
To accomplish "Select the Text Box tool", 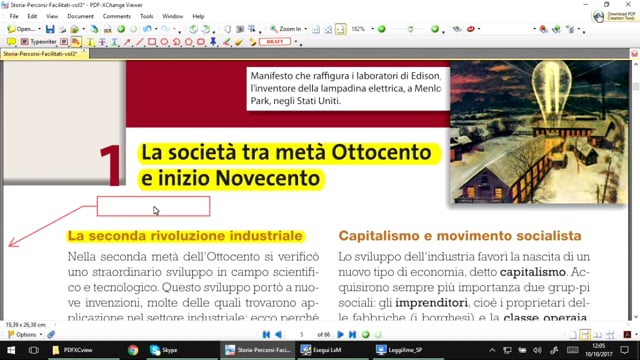I will pyautogui.click(x=64, y=42).
